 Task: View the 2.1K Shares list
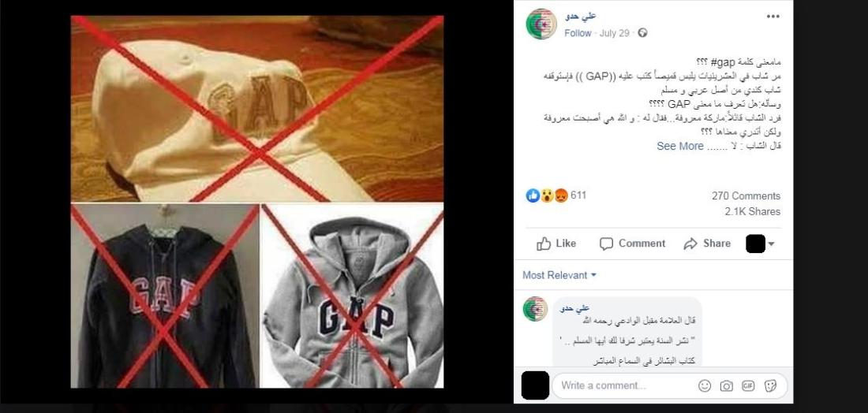pos(752,211)
